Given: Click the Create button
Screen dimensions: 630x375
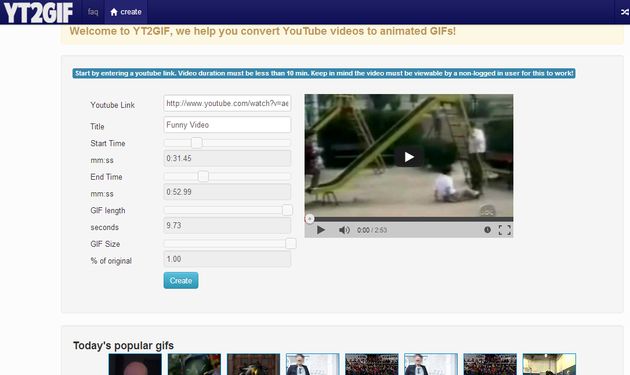Looking at the screenshot, I should pos(181,281).
